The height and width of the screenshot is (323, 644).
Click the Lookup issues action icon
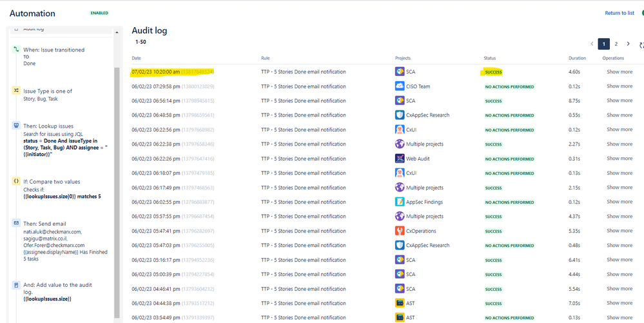16,126
